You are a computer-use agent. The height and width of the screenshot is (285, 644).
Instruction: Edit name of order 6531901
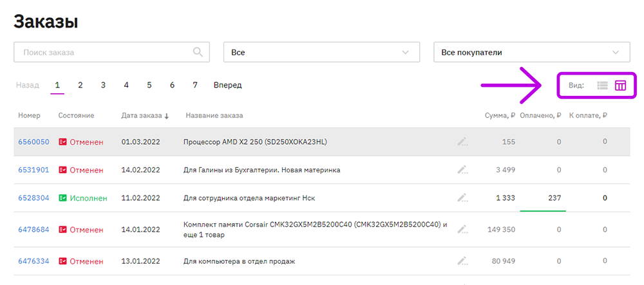pyautogui.click(x=462, y=170)
